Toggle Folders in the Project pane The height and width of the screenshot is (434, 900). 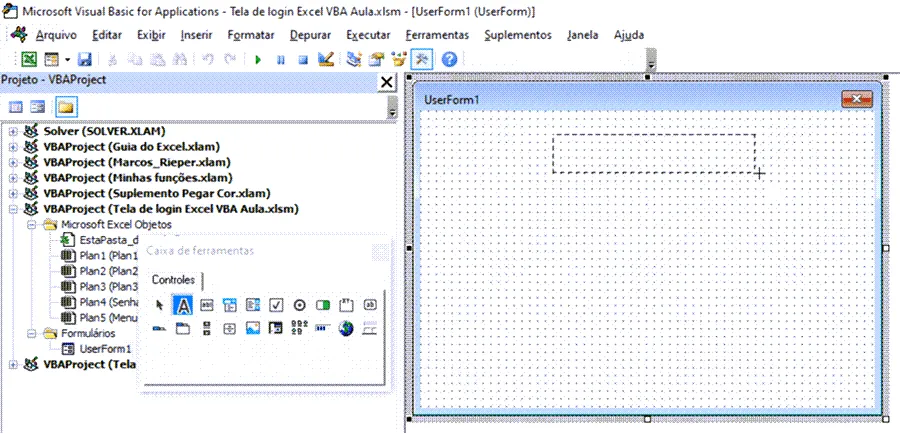66,107
